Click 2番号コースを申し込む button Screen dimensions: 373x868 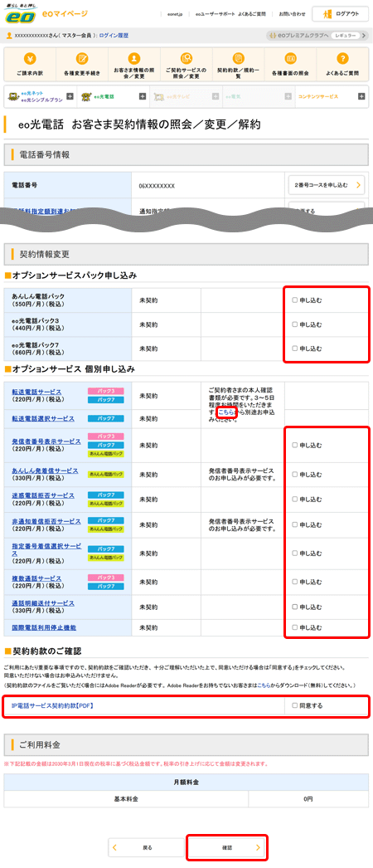click(x=326, y=185)
